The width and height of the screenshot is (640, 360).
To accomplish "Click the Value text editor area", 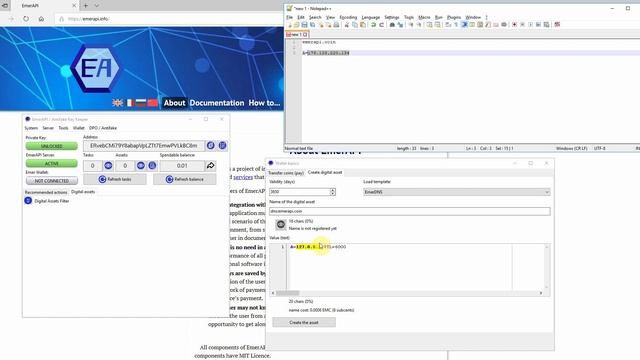I will (416, 267).
